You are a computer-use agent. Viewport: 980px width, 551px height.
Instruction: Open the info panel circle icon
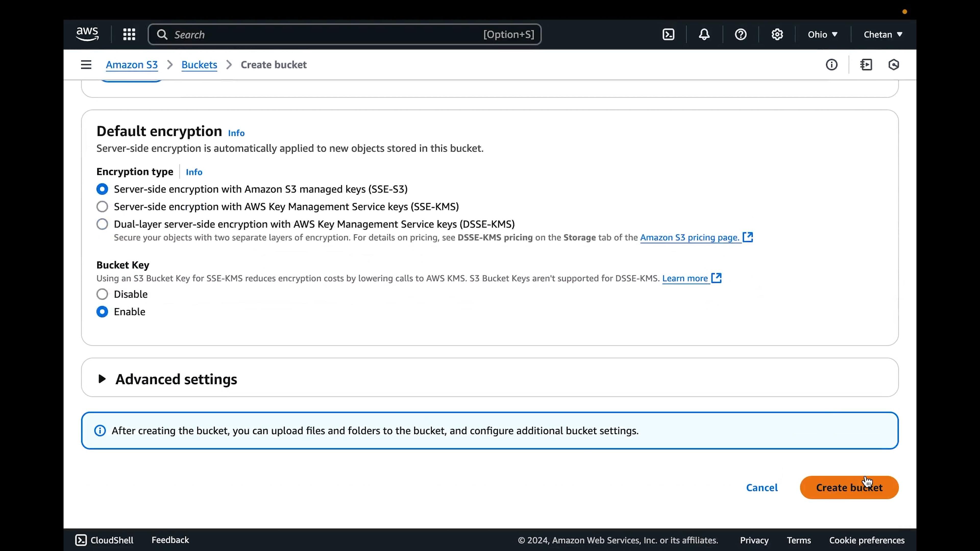click(831, 65)
